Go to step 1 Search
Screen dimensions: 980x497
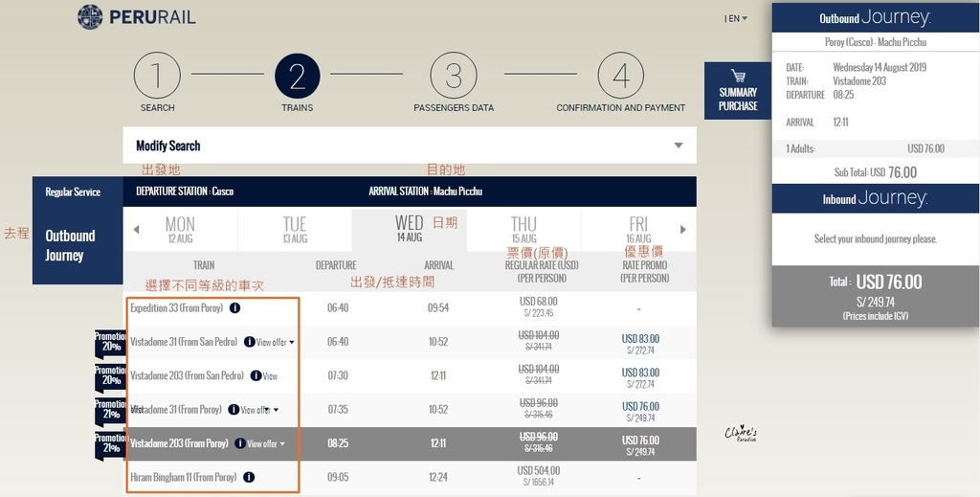coord(157,77)
